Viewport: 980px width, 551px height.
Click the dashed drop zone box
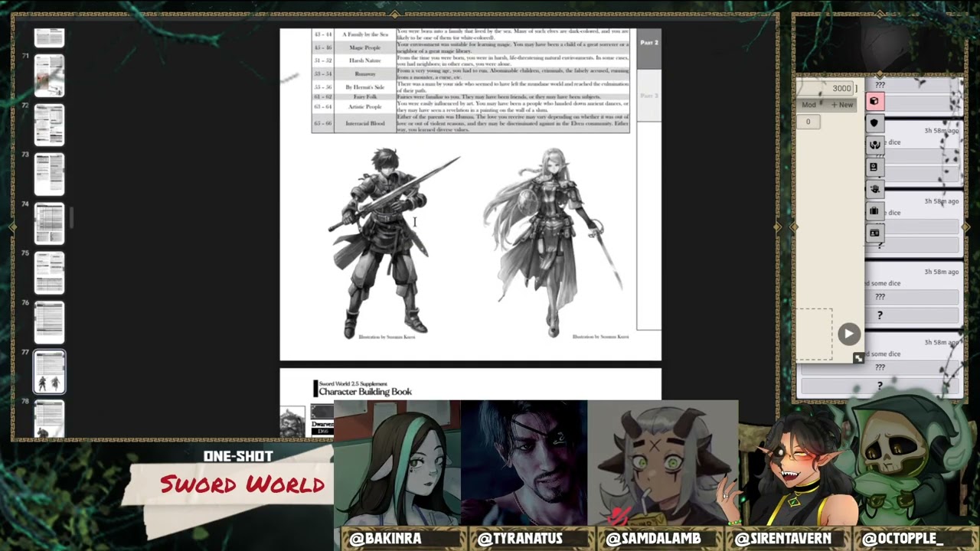coord(815,334)
